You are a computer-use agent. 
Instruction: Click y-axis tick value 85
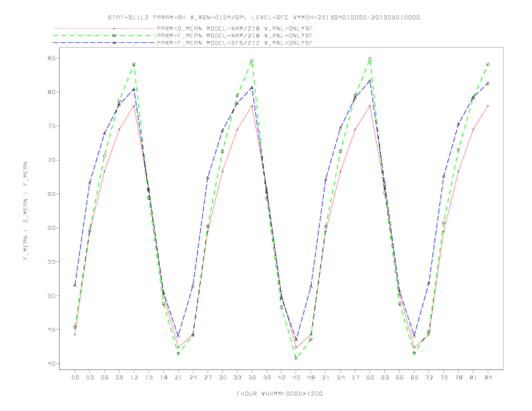click(51, 58)
